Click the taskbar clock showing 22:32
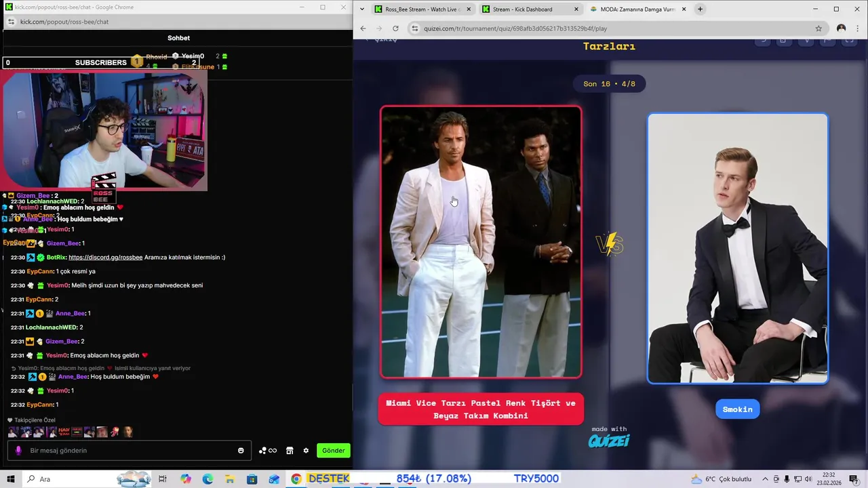The height and width of the screenshot is (488, 868). tap(828, 479)
